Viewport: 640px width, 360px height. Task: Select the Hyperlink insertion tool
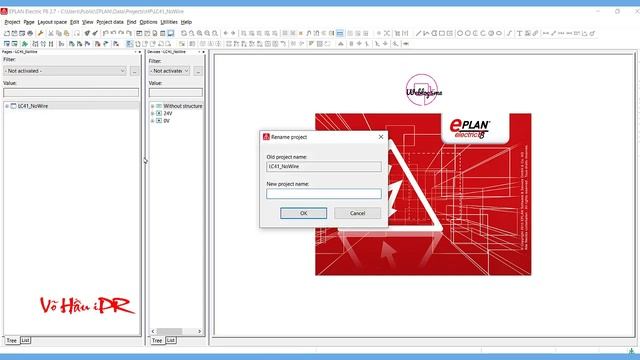click(535, 33)
